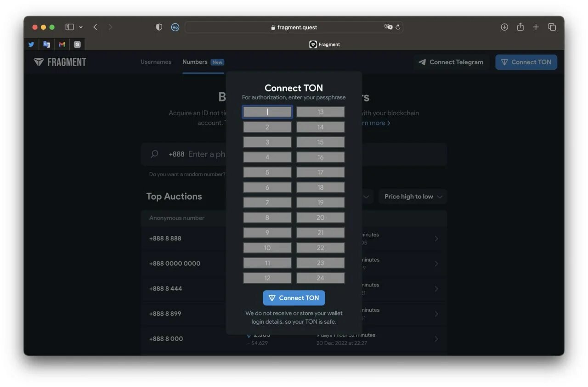Click the random number question link
Image resolution: width=588 pixels, height=387 pixels.
tap(187, 174)
